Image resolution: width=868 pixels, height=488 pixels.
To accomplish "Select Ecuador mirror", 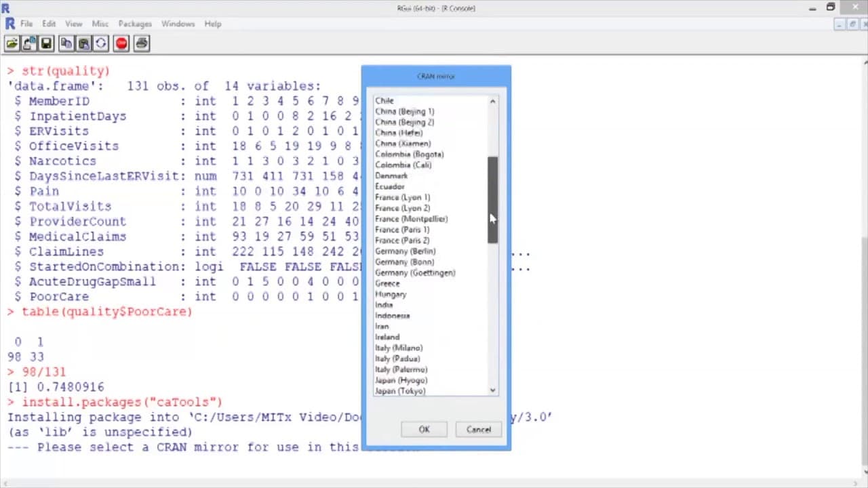I will pyautogui.click(x=390, y=186).
